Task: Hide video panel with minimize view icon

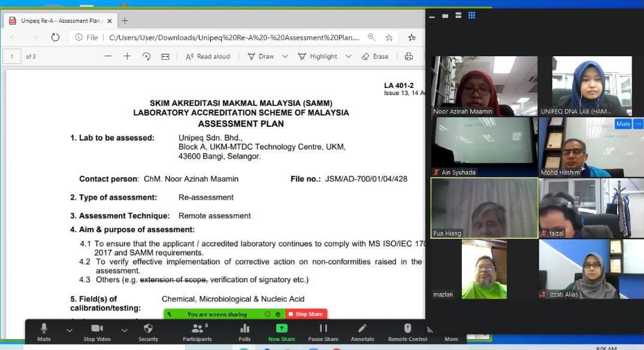Action: [x=432, y=16]
